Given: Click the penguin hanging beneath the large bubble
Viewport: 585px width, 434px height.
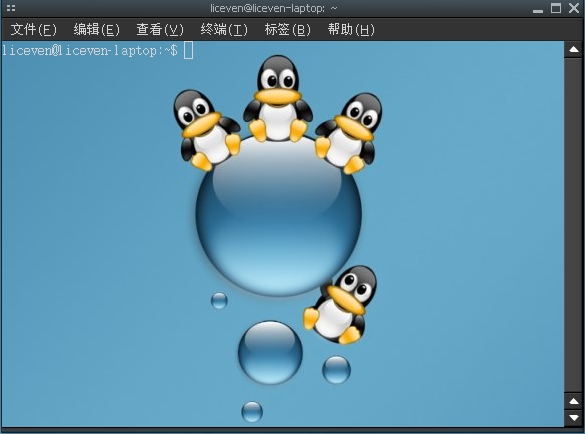Looking at the screenshot, I should (x=340, y=305).
